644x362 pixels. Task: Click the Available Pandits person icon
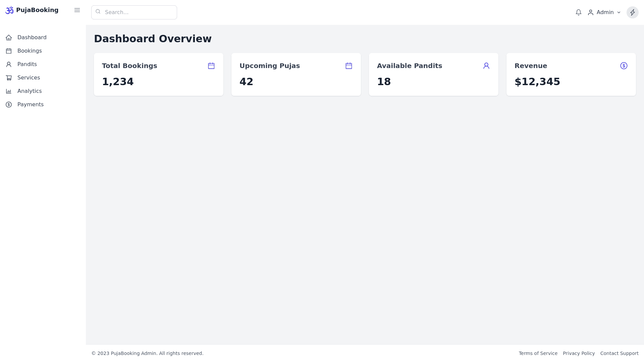click(486, 66)
